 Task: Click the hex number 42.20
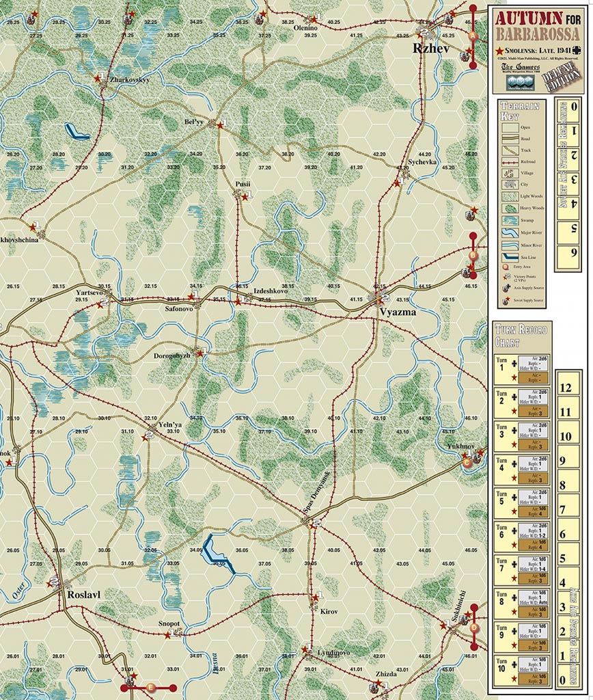pyautogui.click(x=379, y=154)
